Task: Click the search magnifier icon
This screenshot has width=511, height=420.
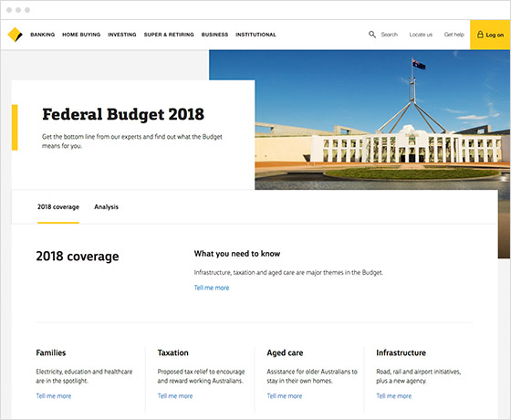Action: [372, 35]
